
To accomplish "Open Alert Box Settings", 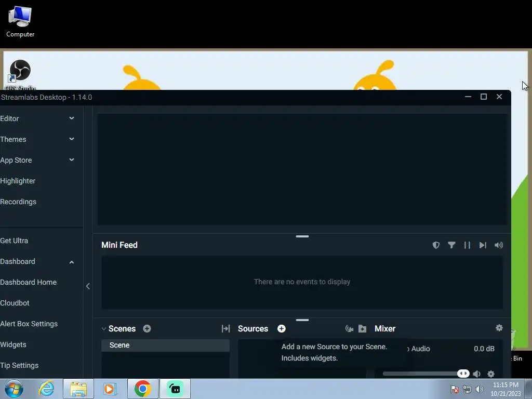I will point(29,324).
